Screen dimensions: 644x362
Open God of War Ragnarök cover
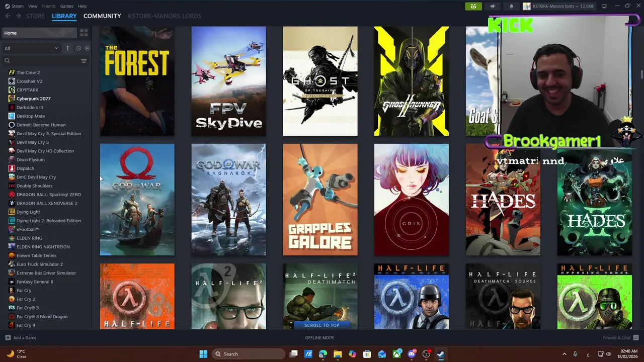coord(229,200)
